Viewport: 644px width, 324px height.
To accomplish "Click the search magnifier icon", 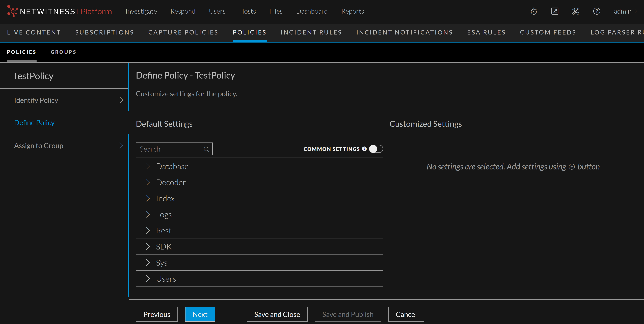I will [206, 149].
